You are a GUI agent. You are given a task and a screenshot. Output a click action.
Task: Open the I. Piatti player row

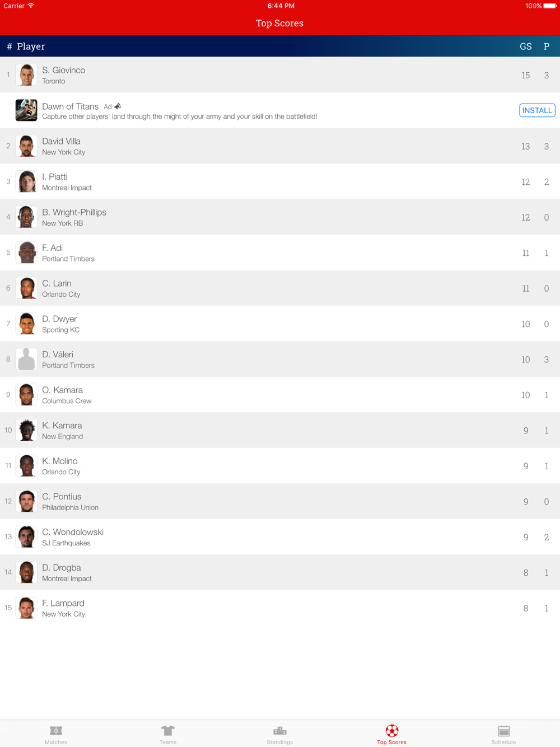280,181
